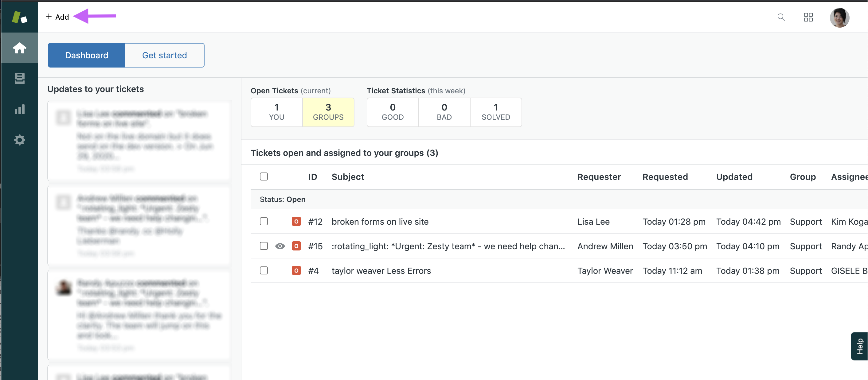This screenshot has height=380, width=868.
Task: Select the 1 YOU open tickets box
Action: 277,112
